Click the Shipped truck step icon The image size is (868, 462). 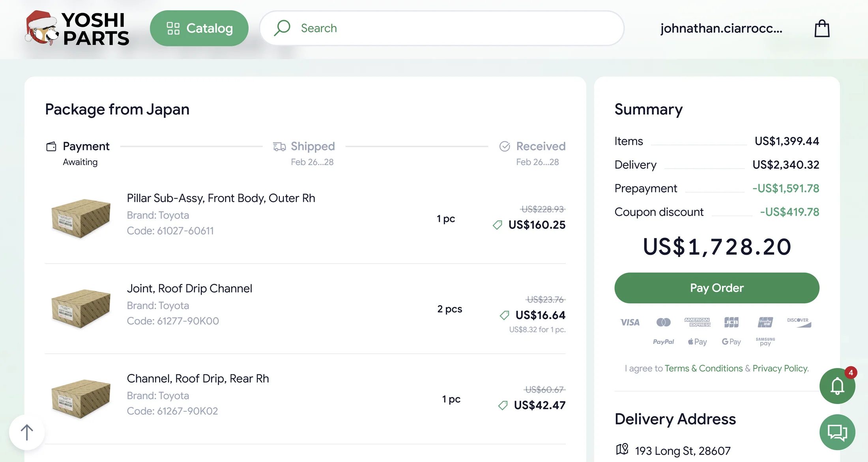279,146
